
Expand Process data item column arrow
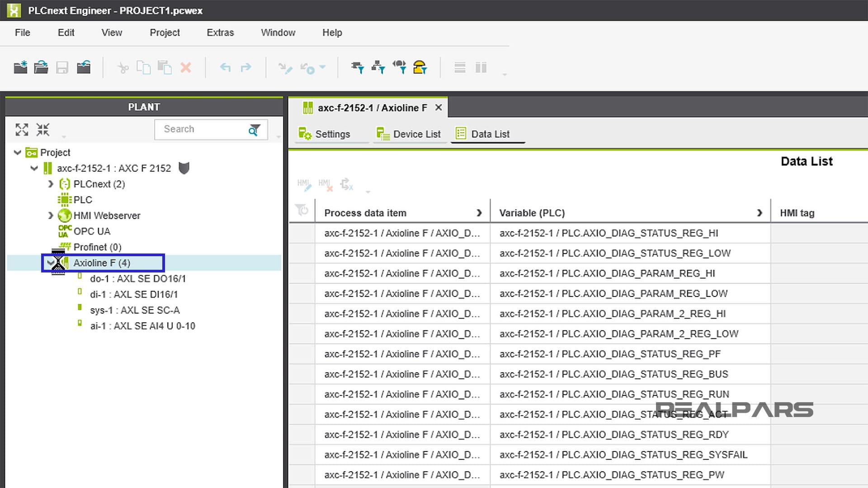[479, 213]
